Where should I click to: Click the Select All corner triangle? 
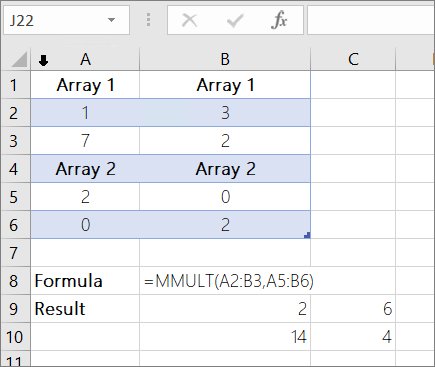[x=19, y=60]
